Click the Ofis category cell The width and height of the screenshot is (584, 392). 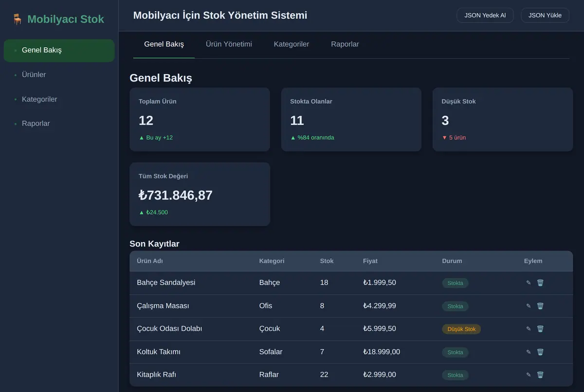[x=266, y=306]
